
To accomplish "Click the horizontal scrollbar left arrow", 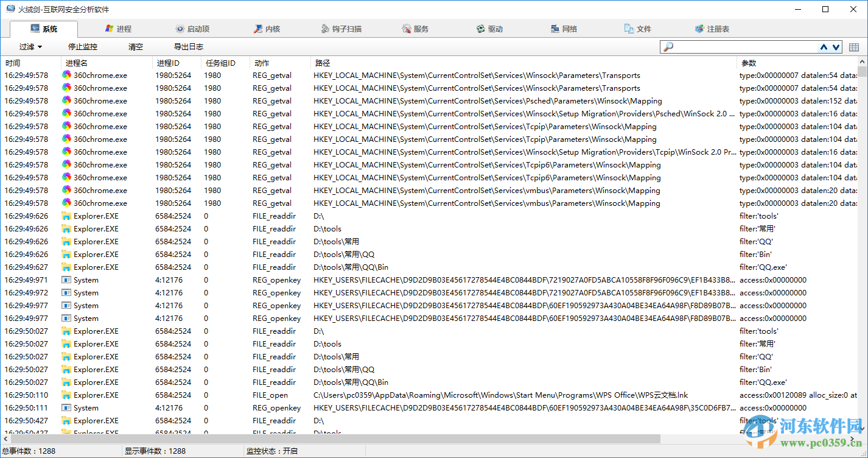I will 5,439.
